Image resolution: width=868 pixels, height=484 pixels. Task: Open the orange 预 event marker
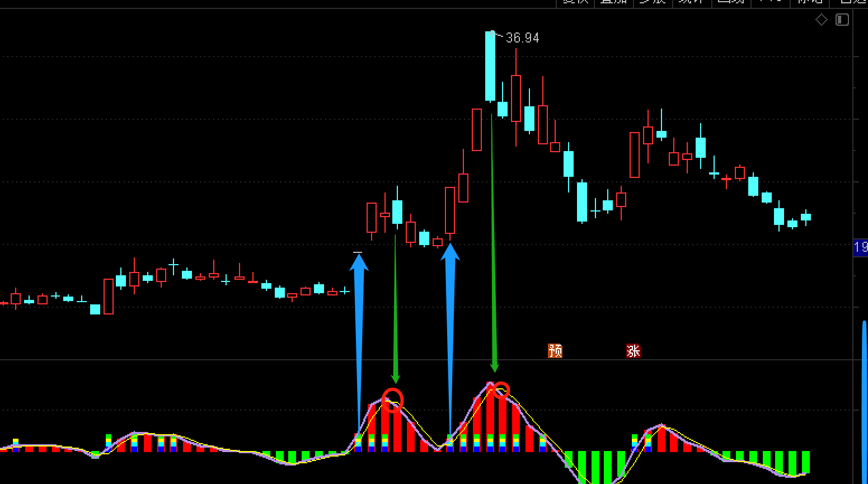tap(555, 351)
